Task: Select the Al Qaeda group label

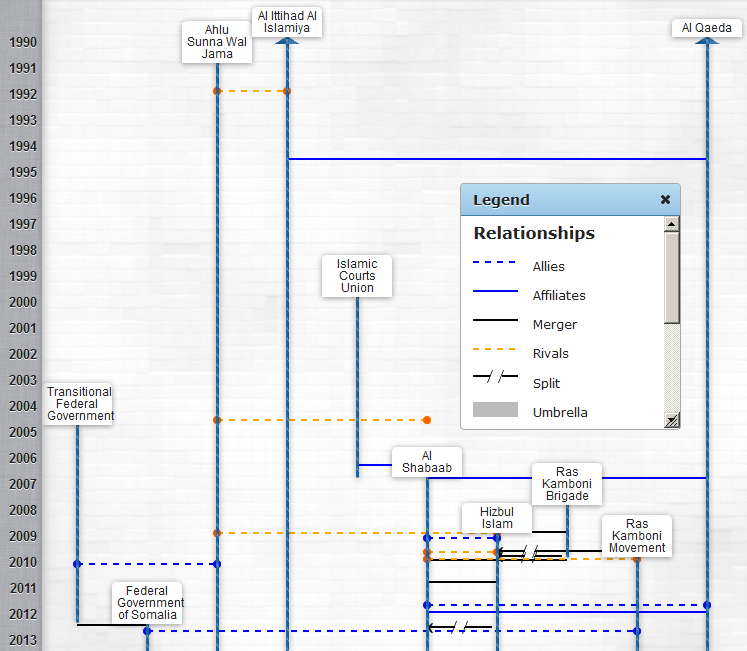Action: click(x=707, y=28)
